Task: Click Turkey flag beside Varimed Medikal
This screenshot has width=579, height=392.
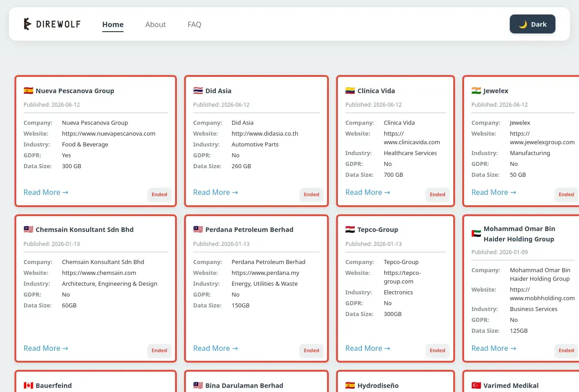Action: 476,385
